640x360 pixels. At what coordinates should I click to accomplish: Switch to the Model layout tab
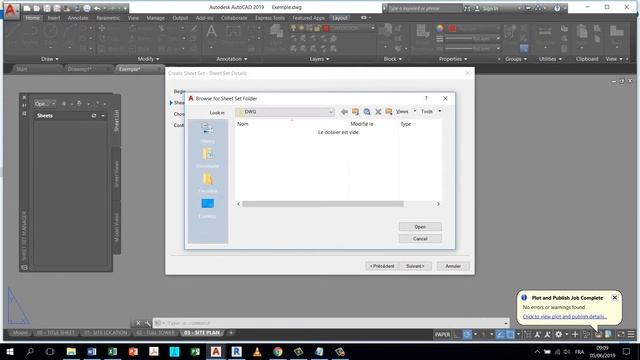(x=20, y=333)
